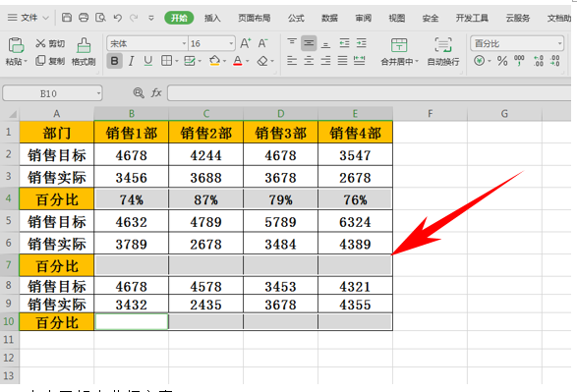Apply percent style with % icon
Screen dimensions: 577x392
pos(502,61)
